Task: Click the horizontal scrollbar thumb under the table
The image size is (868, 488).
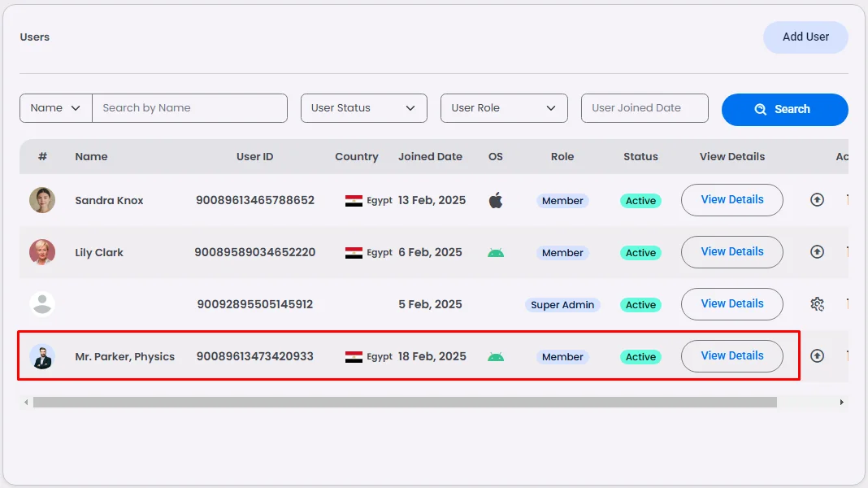Action: pyautogui.click(x=405, y=402)
